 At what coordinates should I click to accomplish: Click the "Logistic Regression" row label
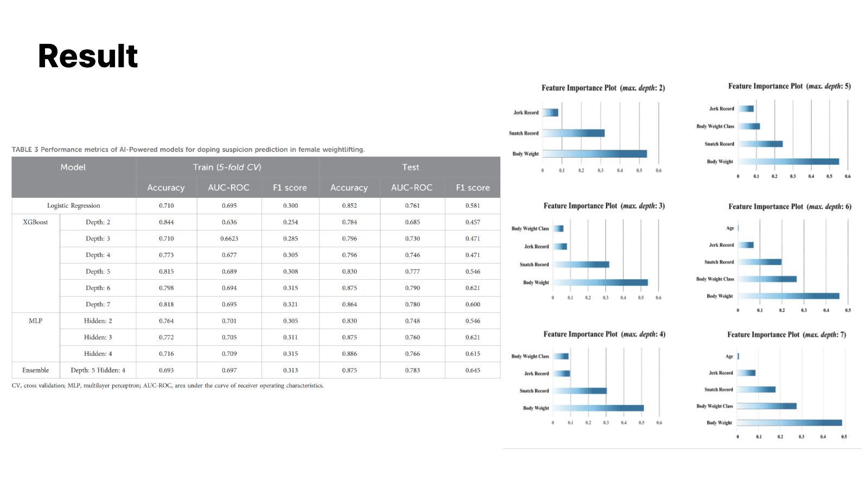[74, 206]
